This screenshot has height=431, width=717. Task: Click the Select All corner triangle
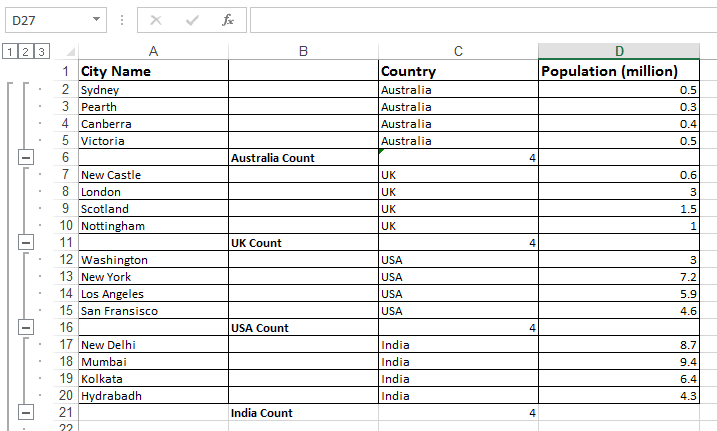70,52
